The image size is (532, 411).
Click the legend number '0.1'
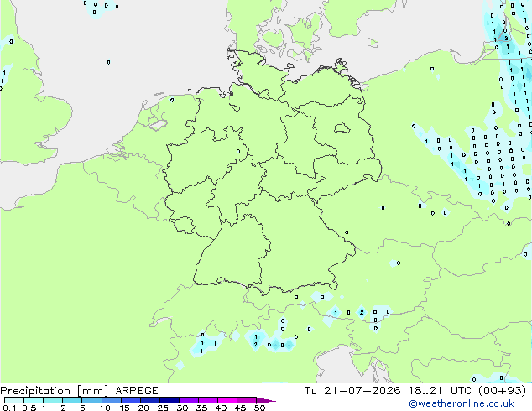pos(9,408)
